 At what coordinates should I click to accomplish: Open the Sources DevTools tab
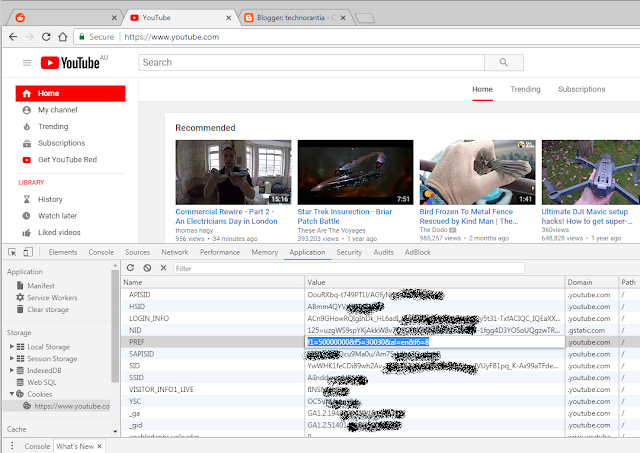[x=137, y=252]
